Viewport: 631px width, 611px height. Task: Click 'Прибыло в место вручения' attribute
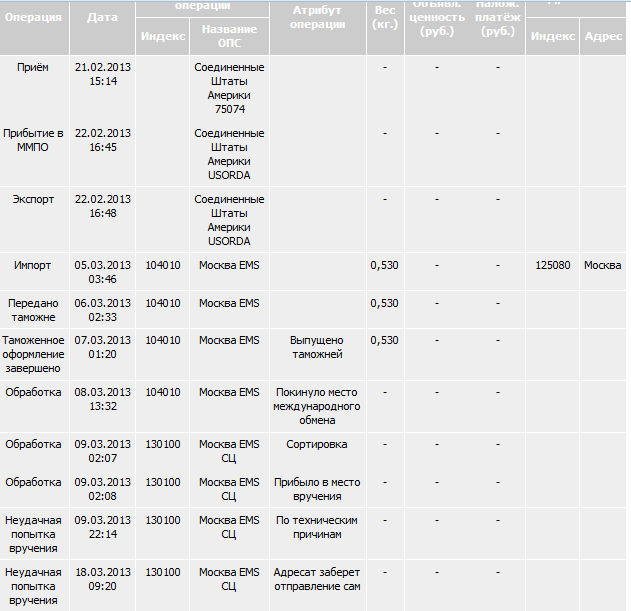(318, 488)
